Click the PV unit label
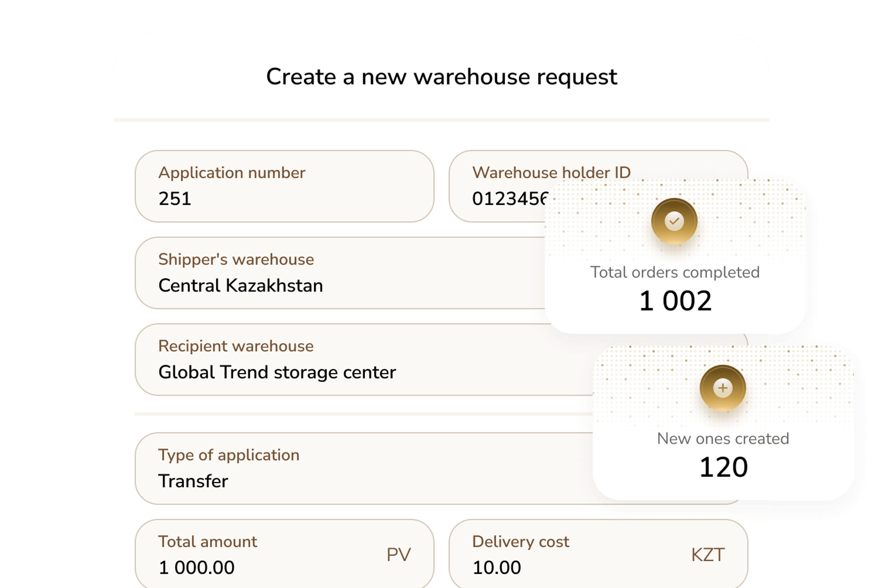Screen dimensions: 882x588 click(398, 554)
